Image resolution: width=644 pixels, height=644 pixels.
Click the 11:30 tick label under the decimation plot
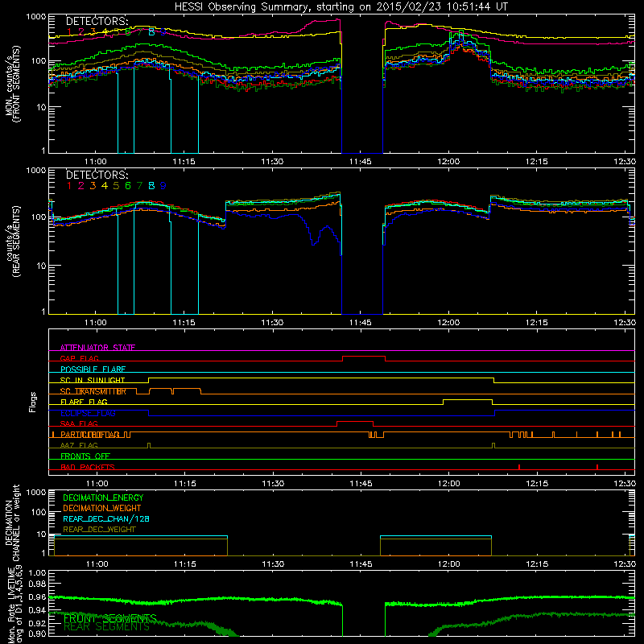(x=273, y=564)
